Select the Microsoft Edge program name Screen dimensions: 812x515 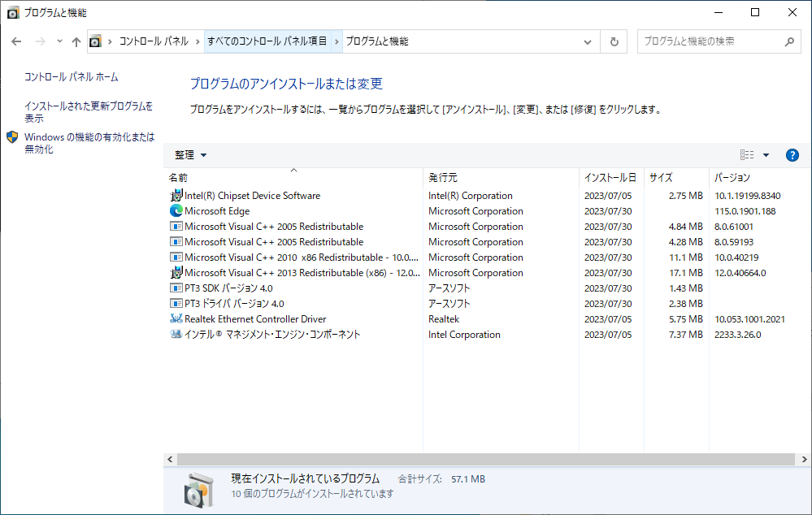click(x=217, y=211)
